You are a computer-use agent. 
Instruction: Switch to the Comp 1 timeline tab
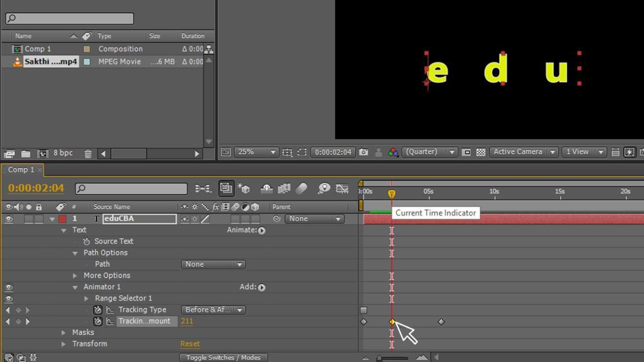tap(21, 170)
